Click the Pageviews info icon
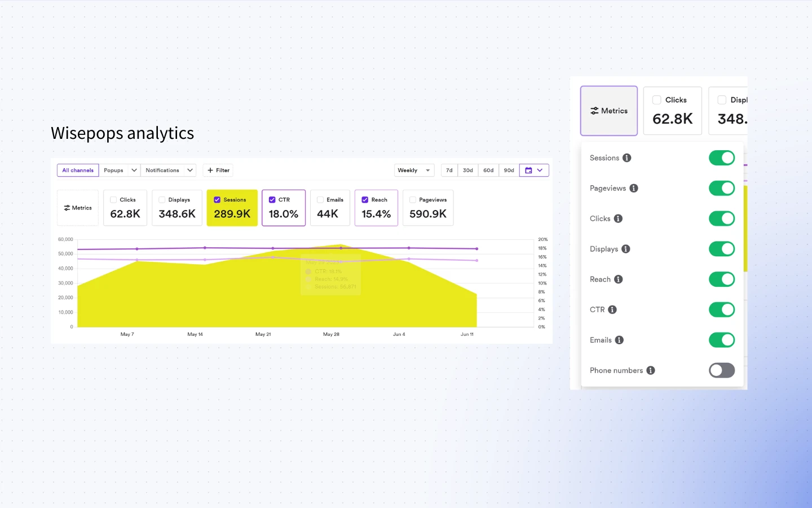812x508 pixels. click(634, 189)
